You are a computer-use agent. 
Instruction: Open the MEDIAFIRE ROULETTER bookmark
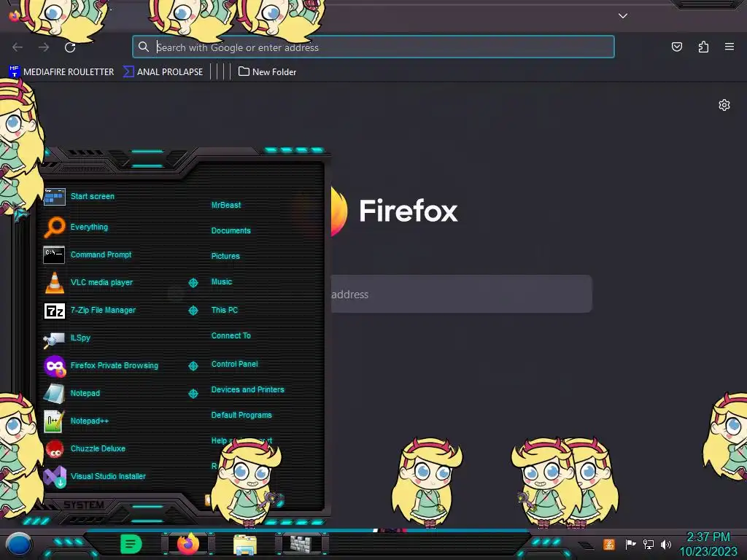point(61,72)
